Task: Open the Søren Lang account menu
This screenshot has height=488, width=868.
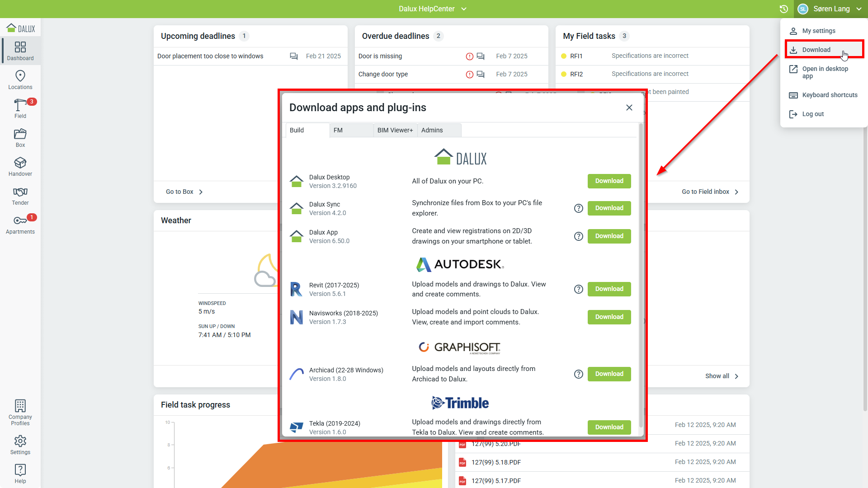Action: [831, 9]
